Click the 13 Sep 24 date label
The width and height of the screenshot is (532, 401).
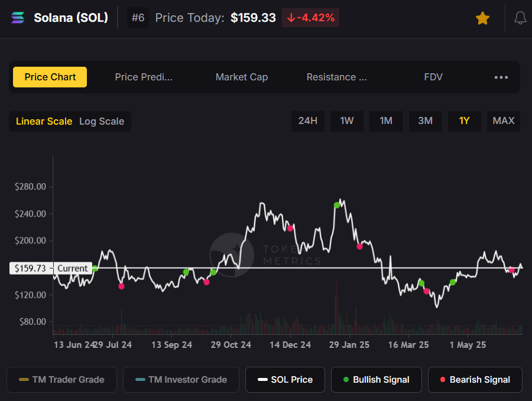(171, 345)
